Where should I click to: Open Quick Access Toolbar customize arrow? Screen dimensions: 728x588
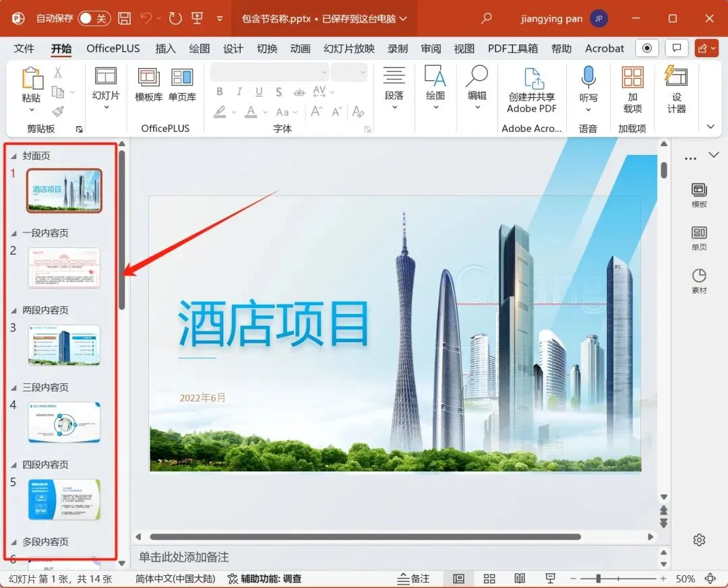(220, 19)
